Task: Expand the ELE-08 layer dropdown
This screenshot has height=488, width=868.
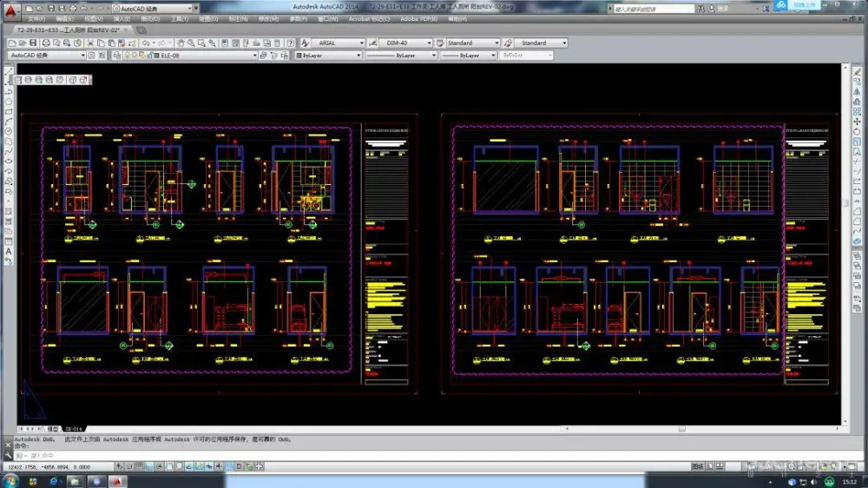Action: click(255, 55)
